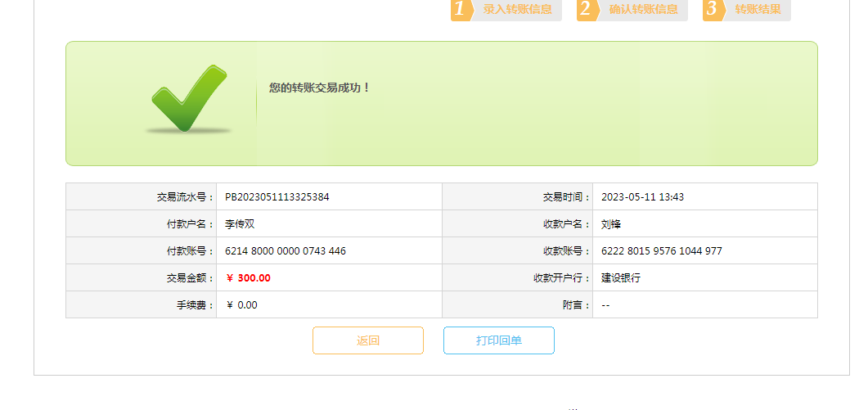Click the payee account number 6222 8015
868x410 pixels.
click(661, 251)
